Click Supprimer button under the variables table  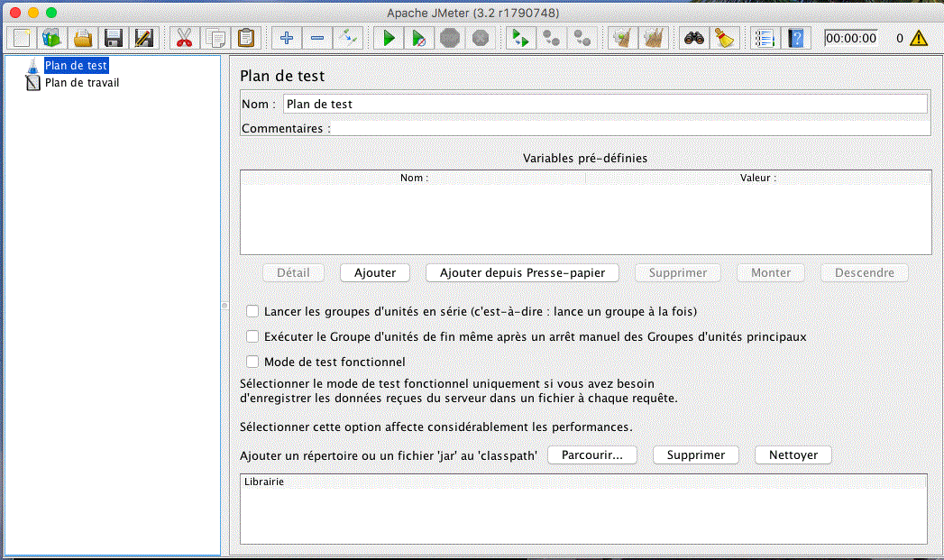tap(678, 272)
